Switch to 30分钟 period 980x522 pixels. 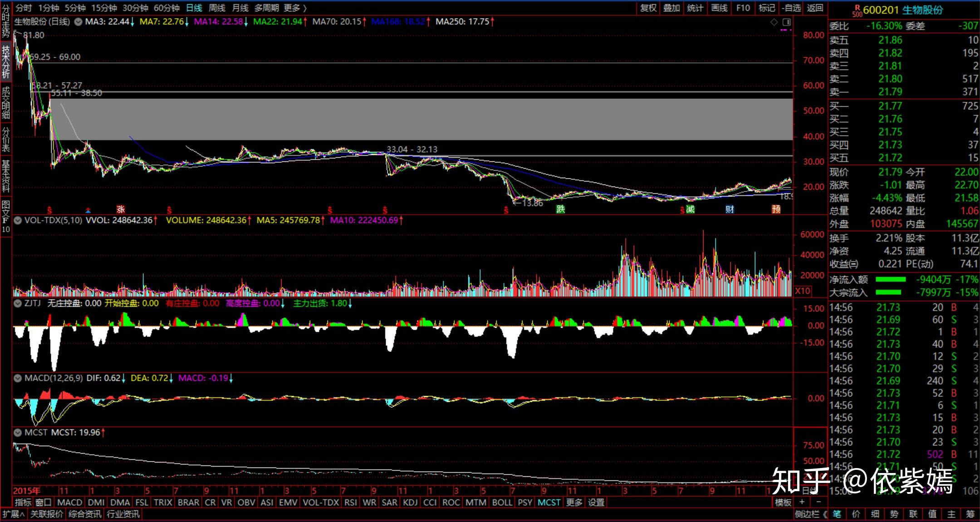coord(135,8)
